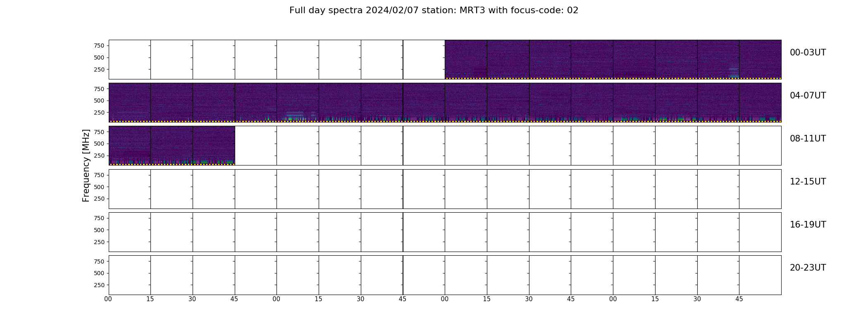Click the very last "45" time-axis tick label

739,299
